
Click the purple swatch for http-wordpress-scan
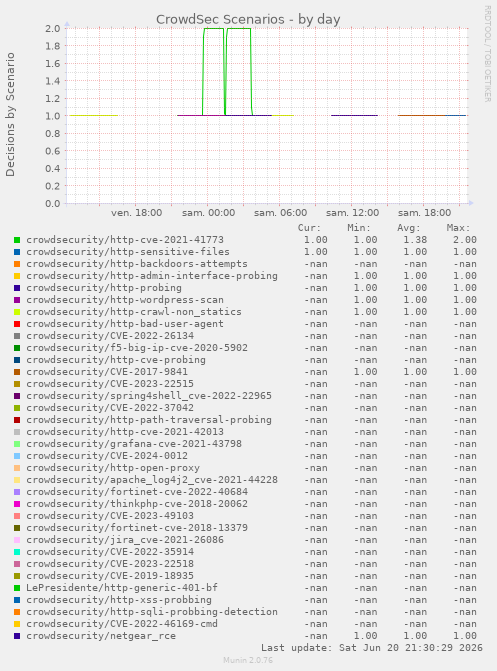point(17,300)
